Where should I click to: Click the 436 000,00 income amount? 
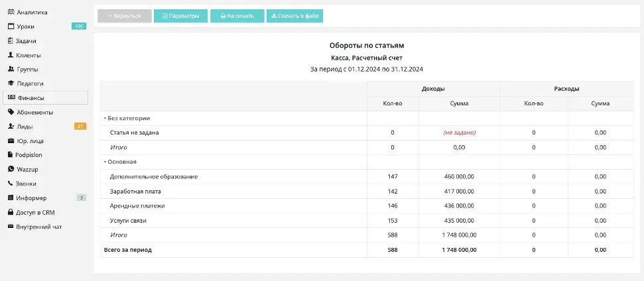[459, 205]
